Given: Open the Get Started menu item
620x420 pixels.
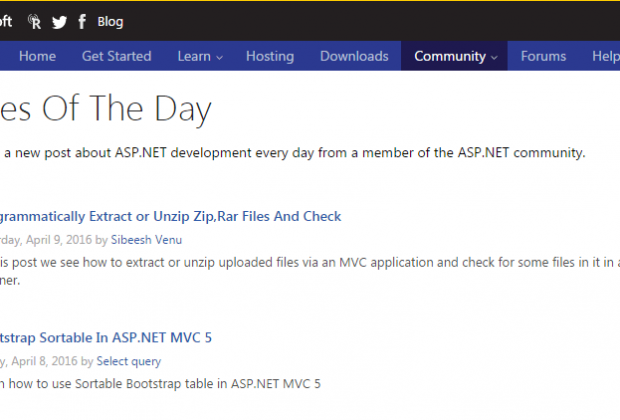Looking at the screenshot, I should click(117, 56).
